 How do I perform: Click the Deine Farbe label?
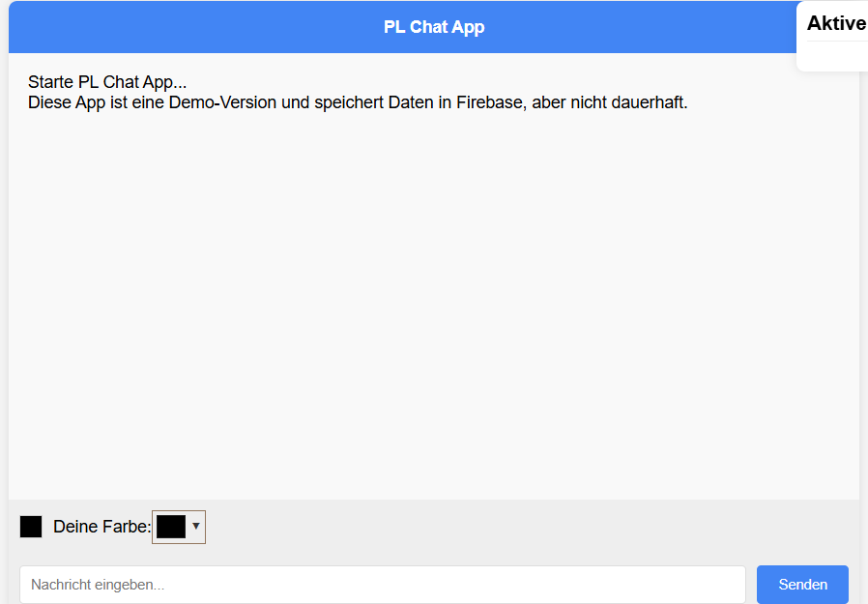point(101,527)
